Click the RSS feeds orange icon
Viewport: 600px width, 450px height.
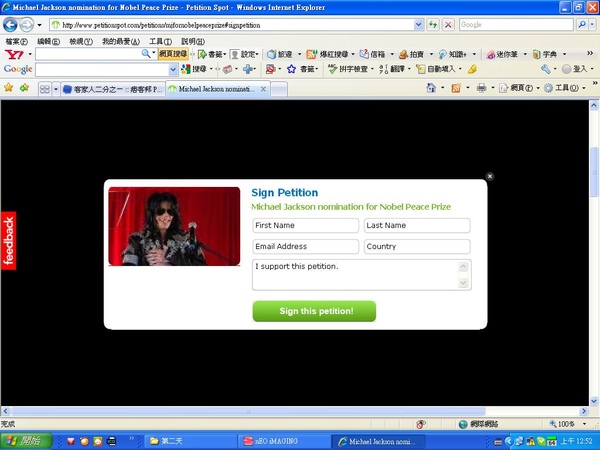coord(456,88)
